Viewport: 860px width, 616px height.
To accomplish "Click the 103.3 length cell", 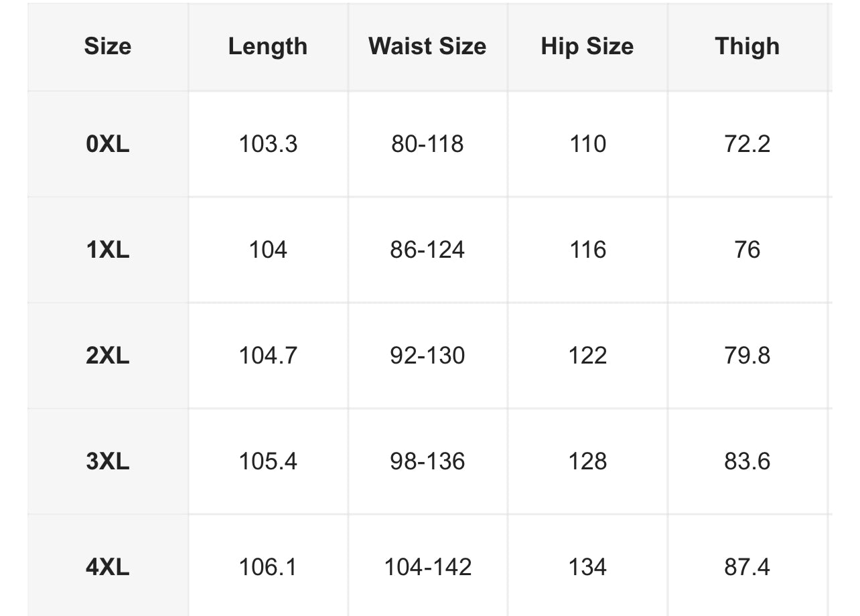I will [x=268, y=144].
